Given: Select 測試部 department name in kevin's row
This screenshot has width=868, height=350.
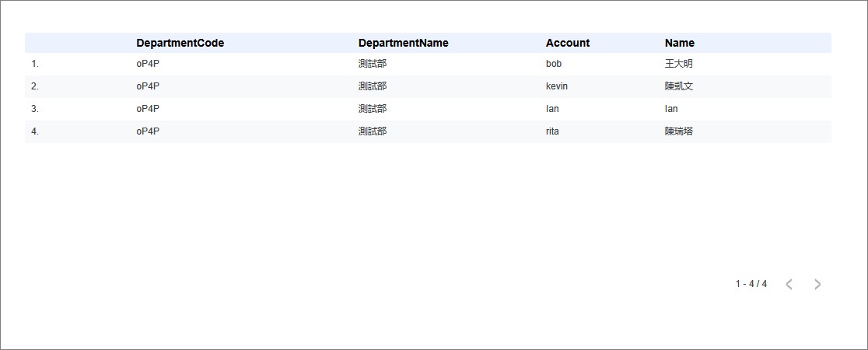Looking at the screenshot, I should coord(372,86).
